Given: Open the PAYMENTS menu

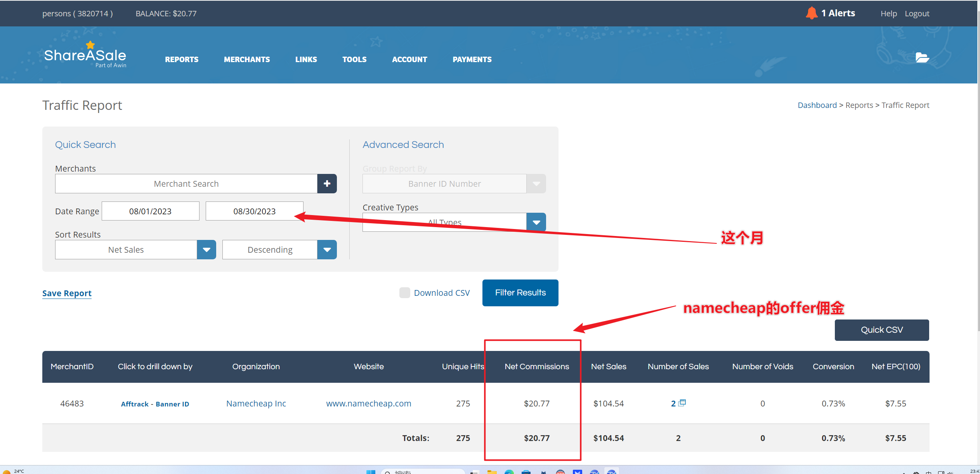Looking at the screenshot, I should pos(472,59).
